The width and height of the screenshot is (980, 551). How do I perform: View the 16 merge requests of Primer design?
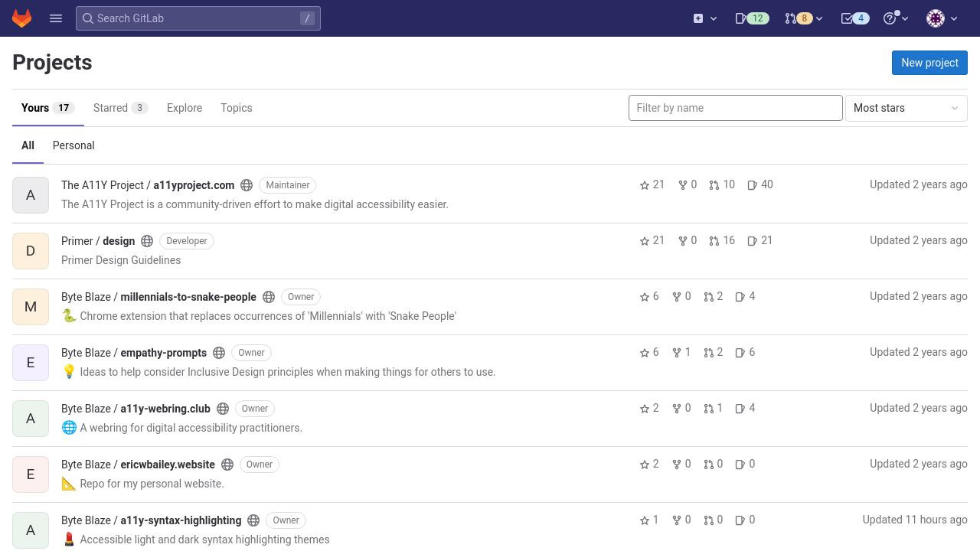[x=722, y=241]
